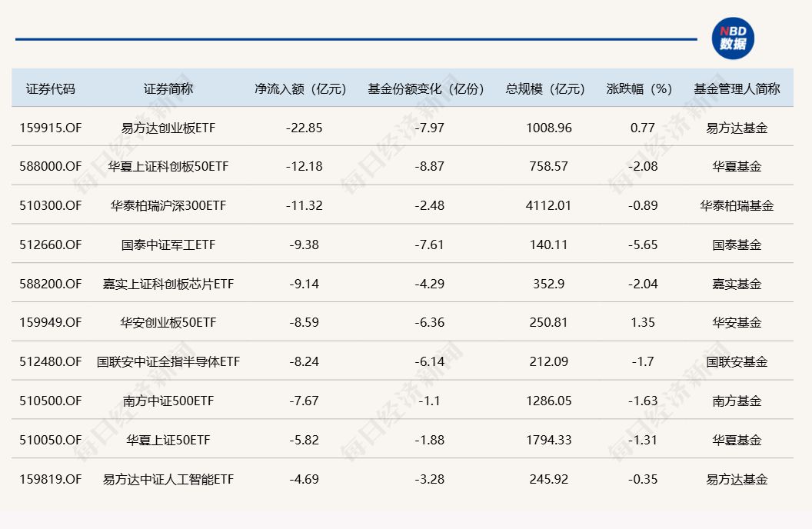
Task: Click the 4112.01 total scale value
Action: click(x=548, y=205)
